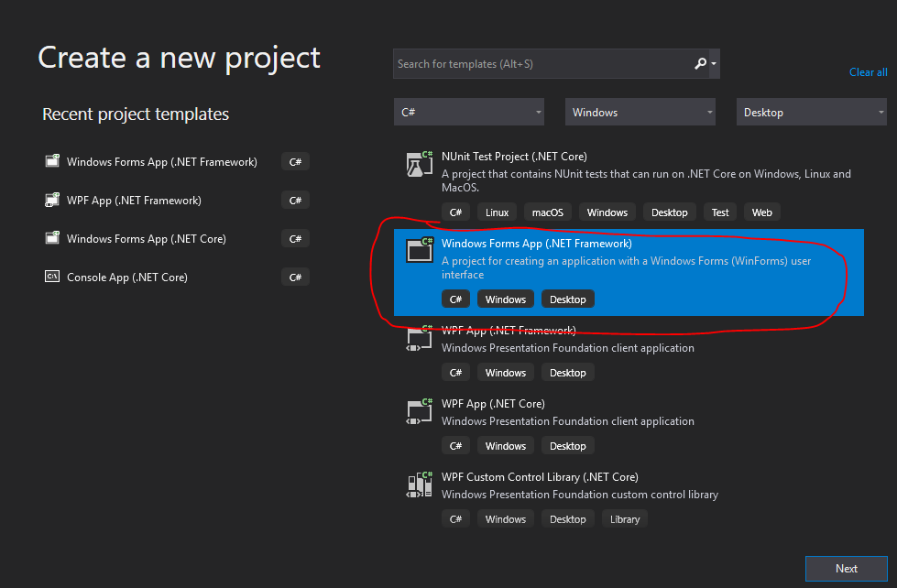
Task: Click C# badge beside recent Console App (.NET Core)
Action: pos(295,277)
